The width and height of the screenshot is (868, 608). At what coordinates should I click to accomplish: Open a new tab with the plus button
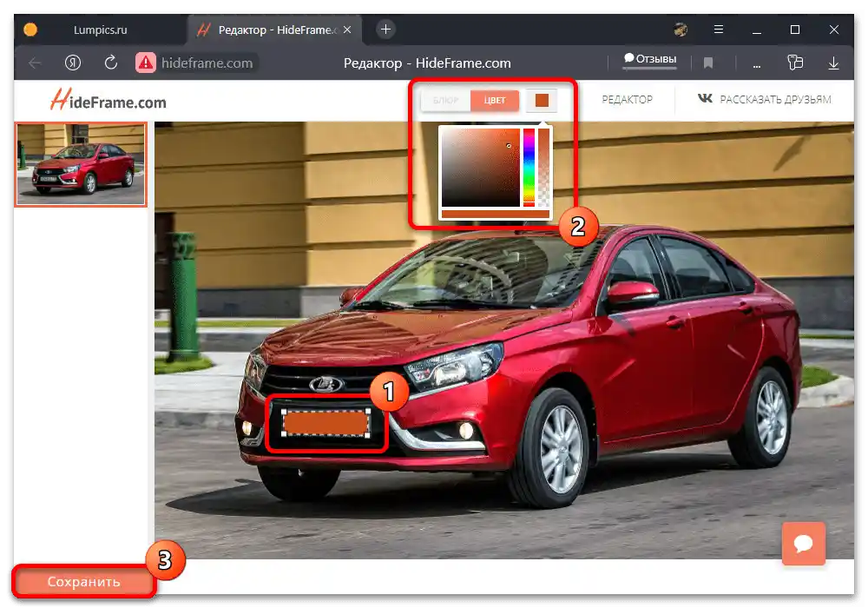coord(386,29)
